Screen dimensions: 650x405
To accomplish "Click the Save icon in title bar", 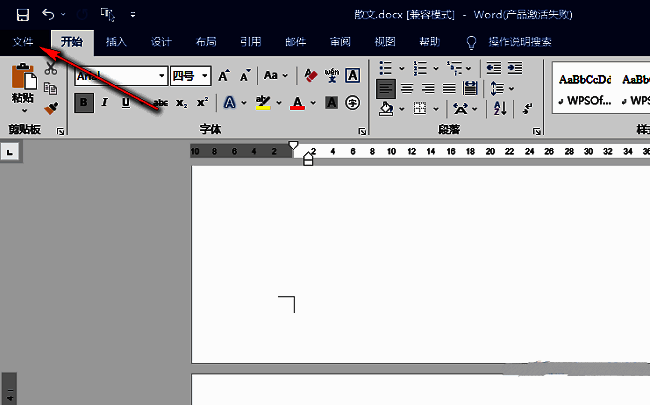I will [x=22, y=14].
